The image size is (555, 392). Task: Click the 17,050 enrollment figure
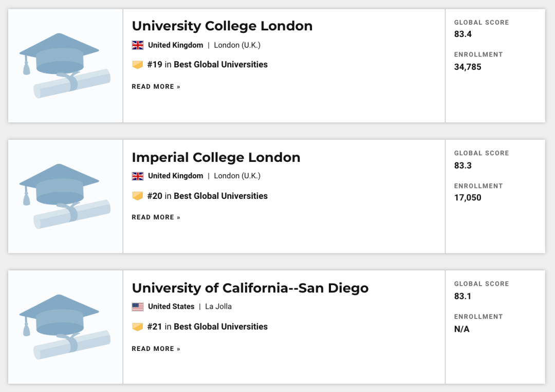click(x=468, y=198)
